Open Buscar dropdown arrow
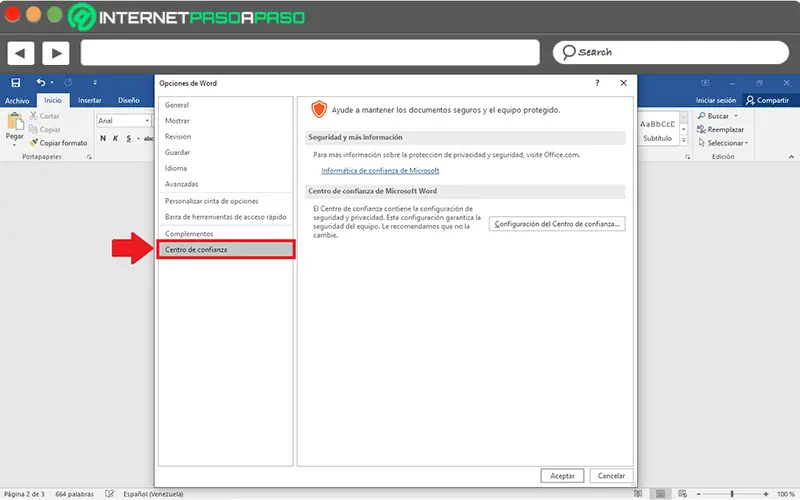The width and height of the screenshot is (800, 500). 736,116
